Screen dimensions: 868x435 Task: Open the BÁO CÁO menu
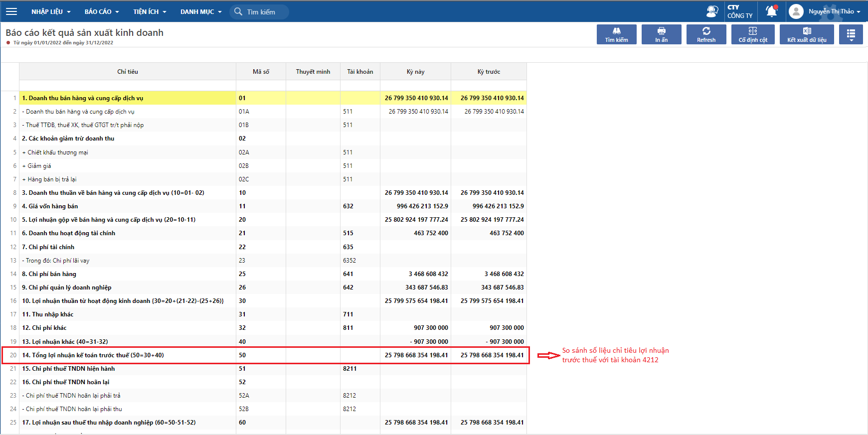102,11
